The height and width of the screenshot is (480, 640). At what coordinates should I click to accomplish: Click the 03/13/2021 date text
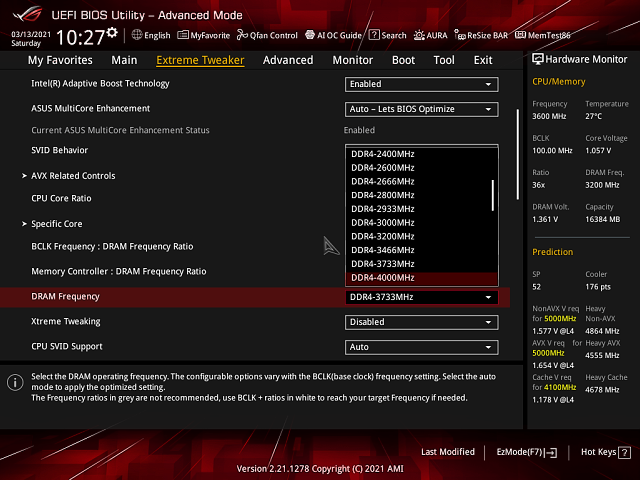(31, 34)
